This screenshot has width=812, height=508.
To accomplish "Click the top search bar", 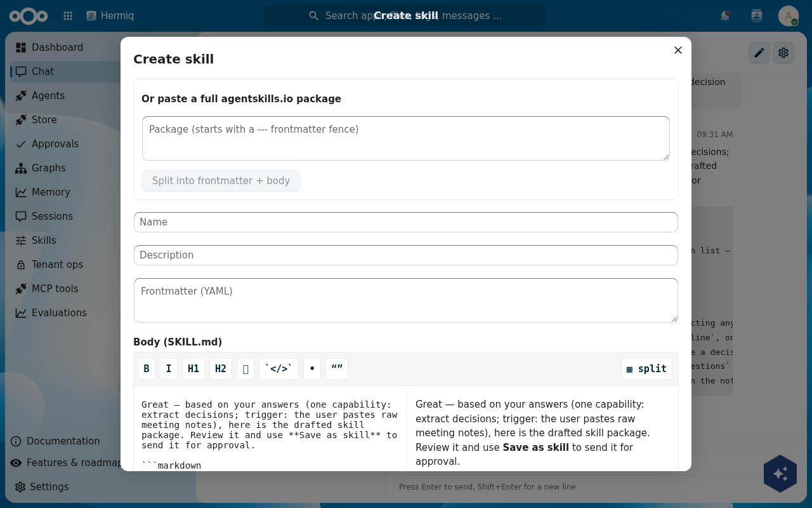I will [405, 16].
